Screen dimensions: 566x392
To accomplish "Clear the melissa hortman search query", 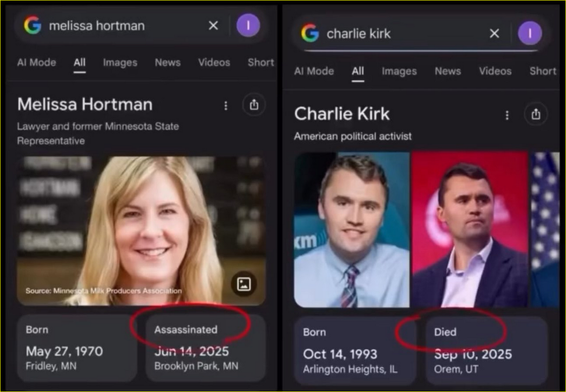I will [x=214, y=26].
